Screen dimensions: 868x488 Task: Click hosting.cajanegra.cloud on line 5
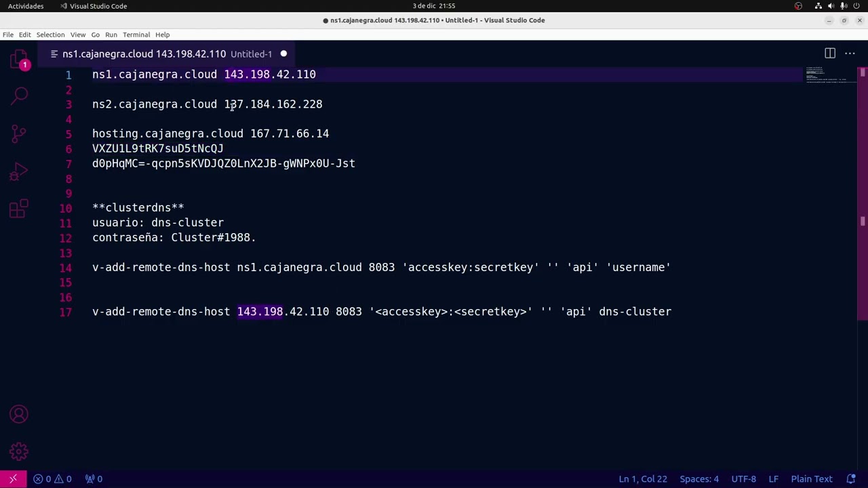click(167, 134)
